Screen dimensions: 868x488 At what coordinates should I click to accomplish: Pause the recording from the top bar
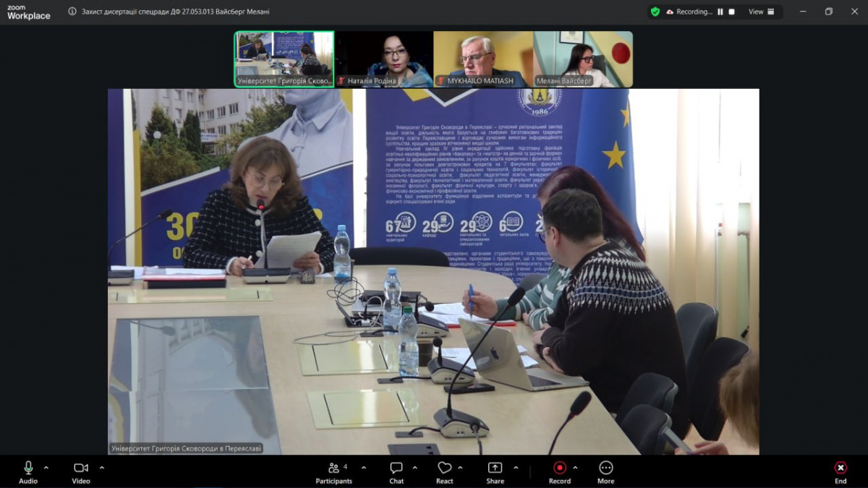click(720, 12)
